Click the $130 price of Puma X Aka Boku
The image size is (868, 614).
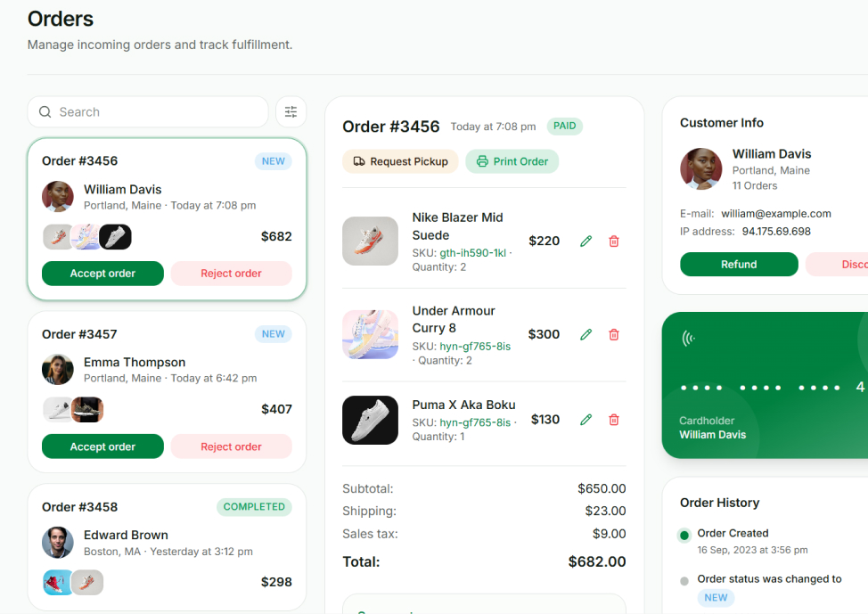pos(545,420)
